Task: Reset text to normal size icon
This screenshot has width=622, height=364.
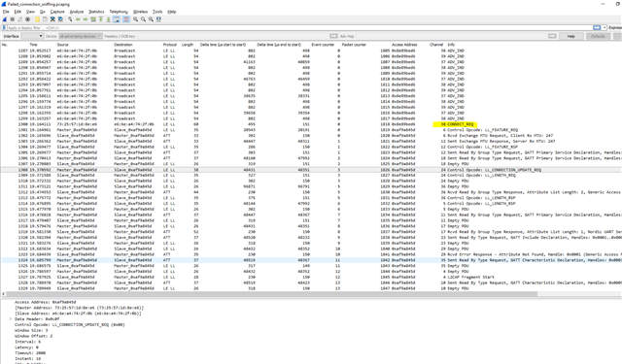Action: coord(151,19)
